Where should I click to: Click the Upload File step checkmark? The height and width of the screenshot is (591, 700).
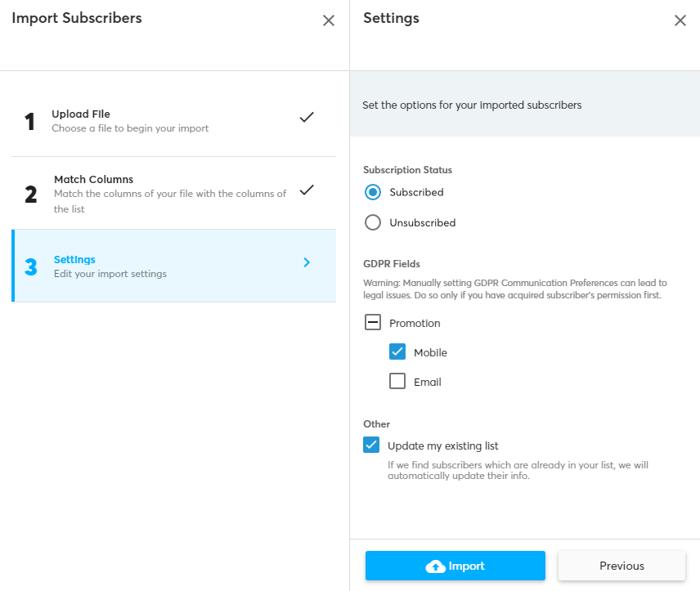[307, 117]
